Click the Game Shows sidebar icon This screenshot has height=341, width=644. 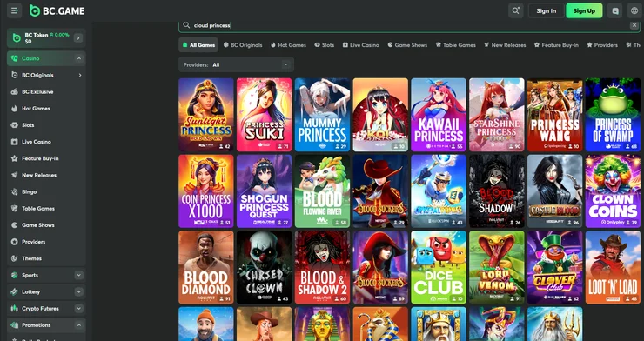pos(15,225)
